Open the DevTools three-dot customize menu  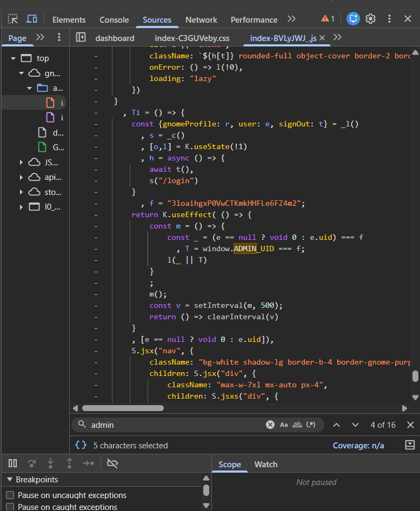[x=389, y=19]
